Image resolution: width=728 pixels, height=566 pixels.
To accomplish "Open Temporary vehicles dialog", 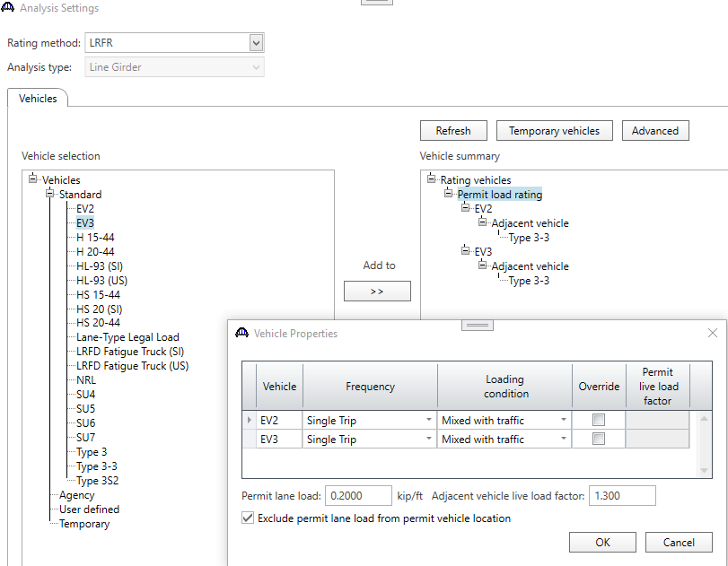I will pyautogui.click(x=555, y=131).
